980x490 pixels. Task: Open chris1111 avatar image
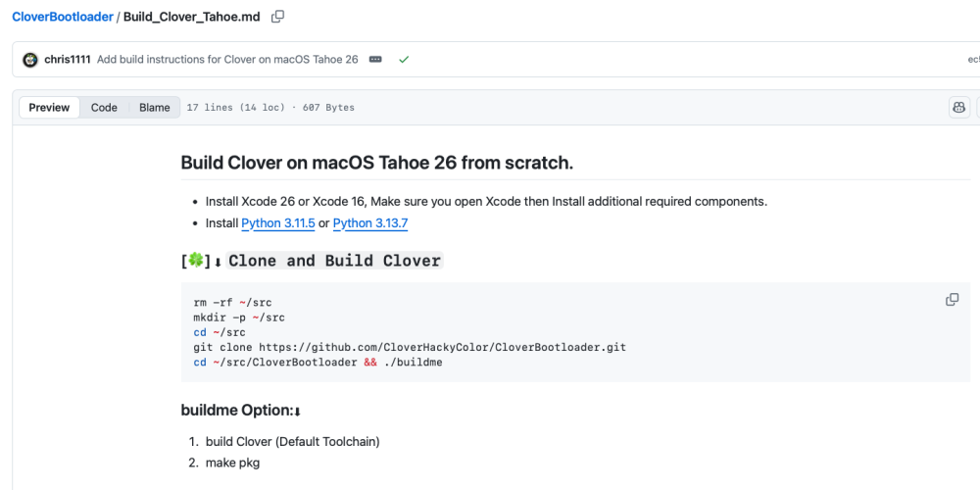coord(30,60)
